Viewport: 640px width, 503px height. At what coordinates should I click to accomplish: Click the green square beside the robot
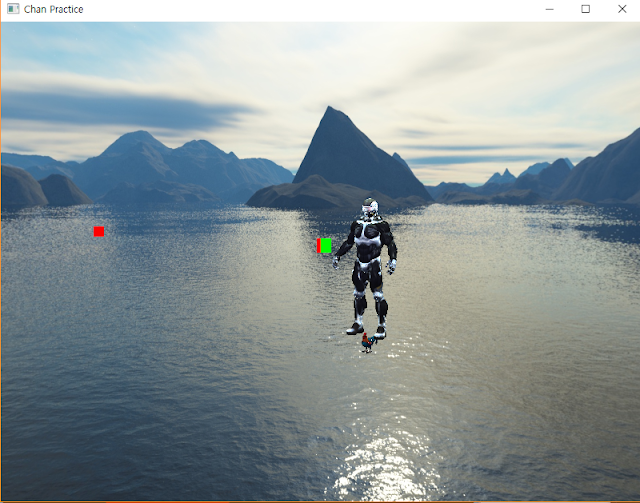click(326, 246)
